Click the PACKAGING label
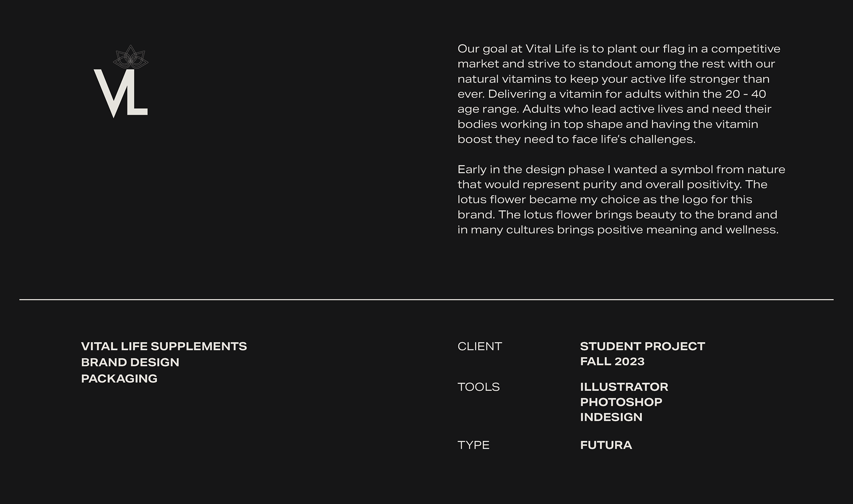The height and width of the screenshot is (504, 853). click(119, 378)
